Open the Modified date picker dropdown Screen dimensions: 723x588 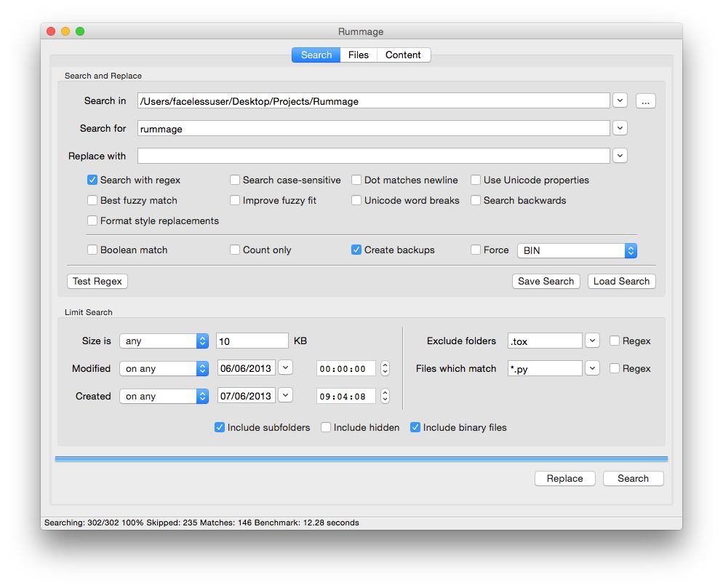pyautogui.click(x=285, y=368)
